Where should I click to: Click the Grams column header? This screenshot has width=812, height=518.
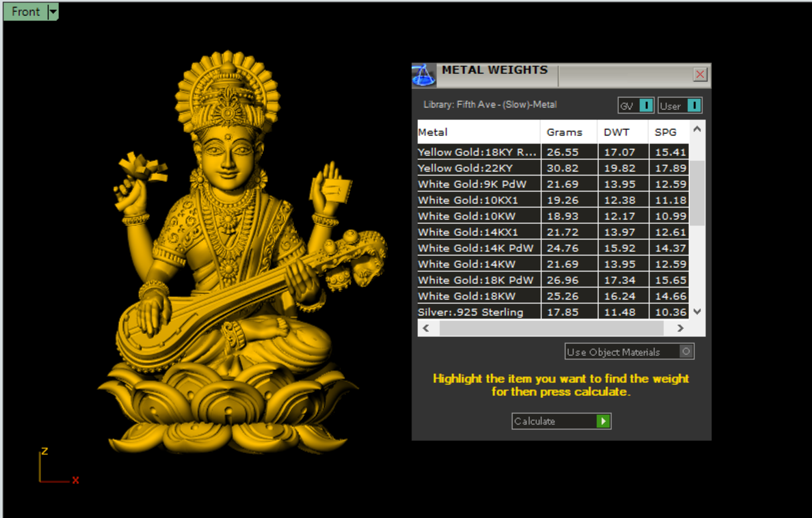click(x=564, y=132)
